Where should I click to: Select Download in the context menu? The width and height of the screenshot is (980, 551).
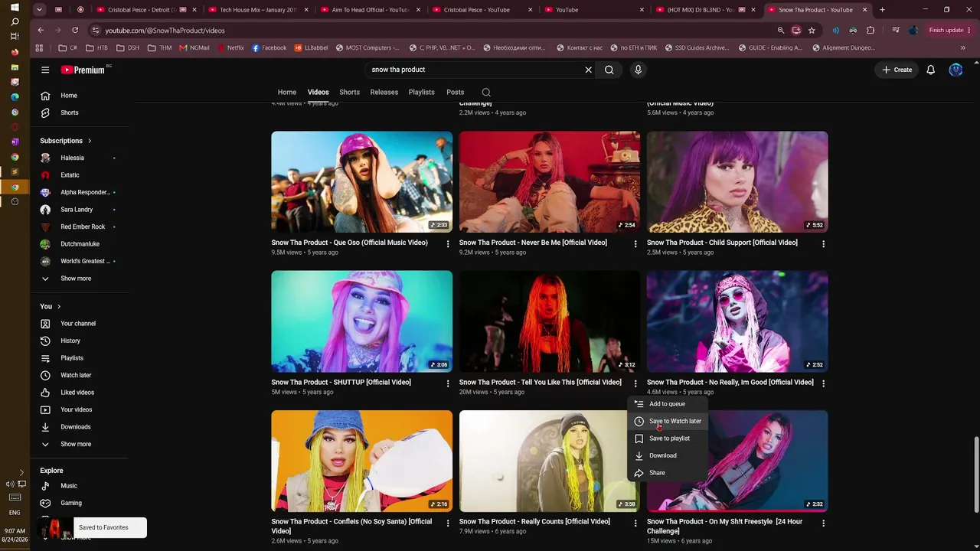667,455
